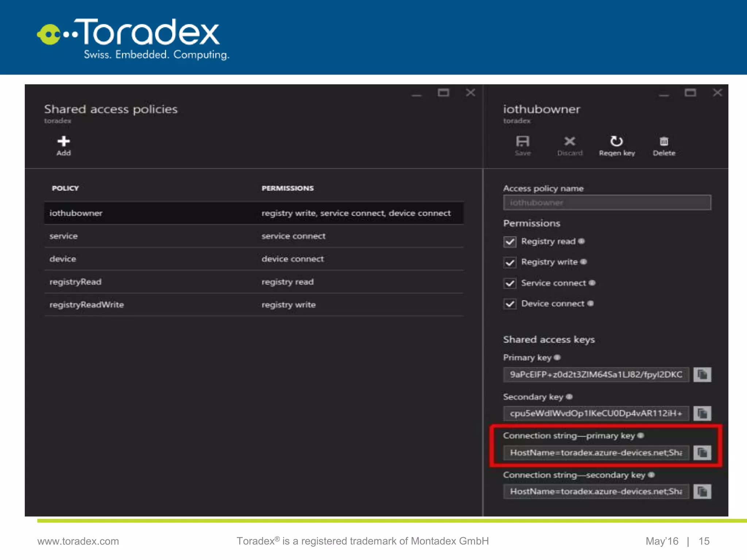Copy the secondary key value
The image size is (747, 560).
point(702,413)
